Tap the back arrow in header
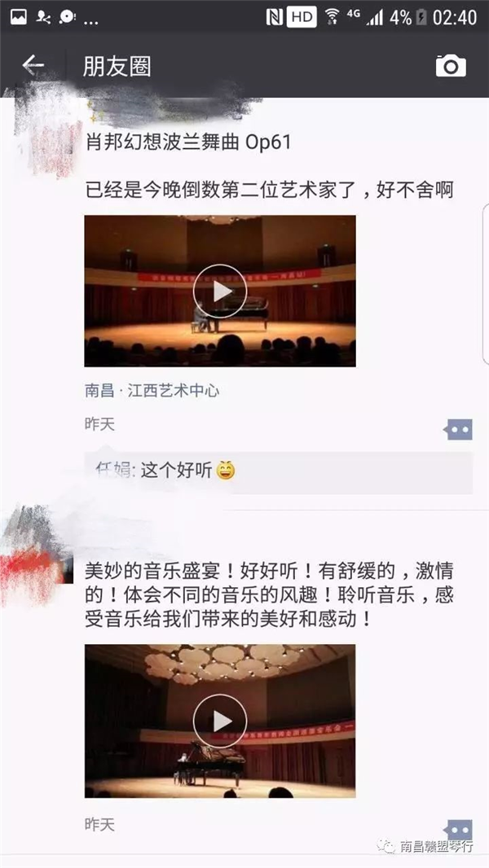 33,65
